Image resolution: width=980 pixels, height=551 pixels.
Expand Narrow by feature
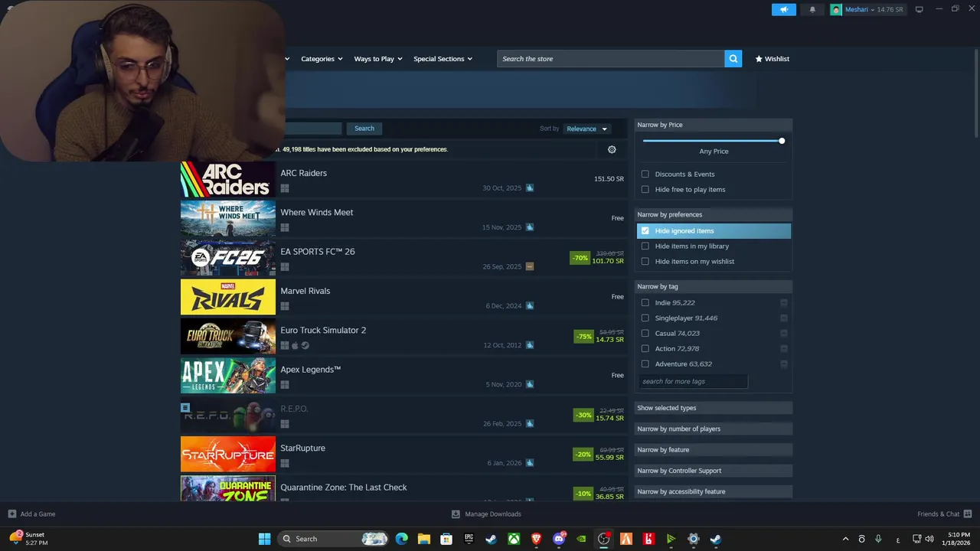pos(714,450)
